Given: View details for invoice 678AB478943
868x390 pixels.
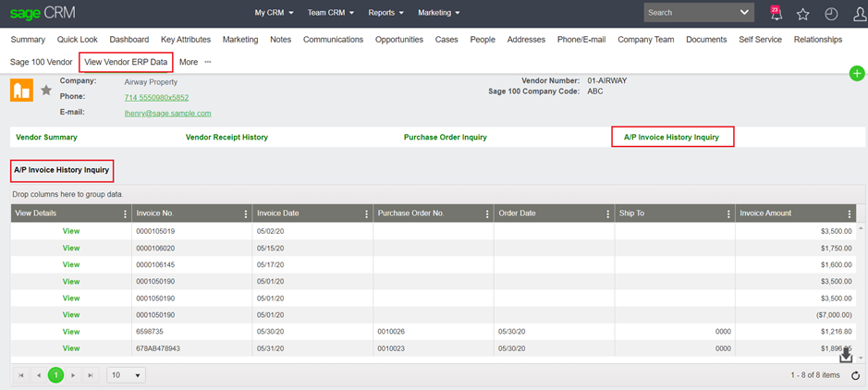Looking at the screenshot, I should (x=71, y=348).
